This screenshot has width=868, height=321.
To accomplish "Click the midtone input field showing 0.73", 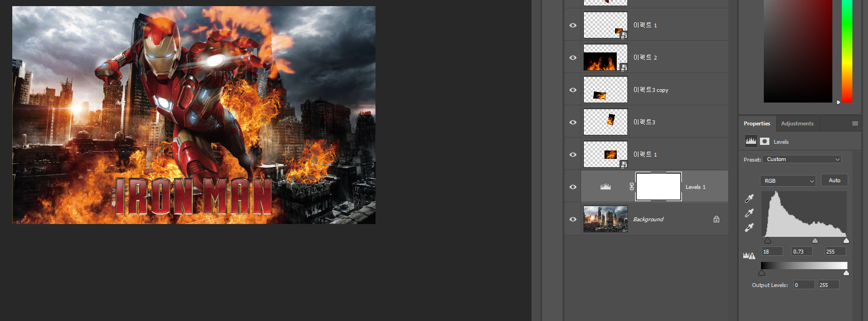I will 803,251.
